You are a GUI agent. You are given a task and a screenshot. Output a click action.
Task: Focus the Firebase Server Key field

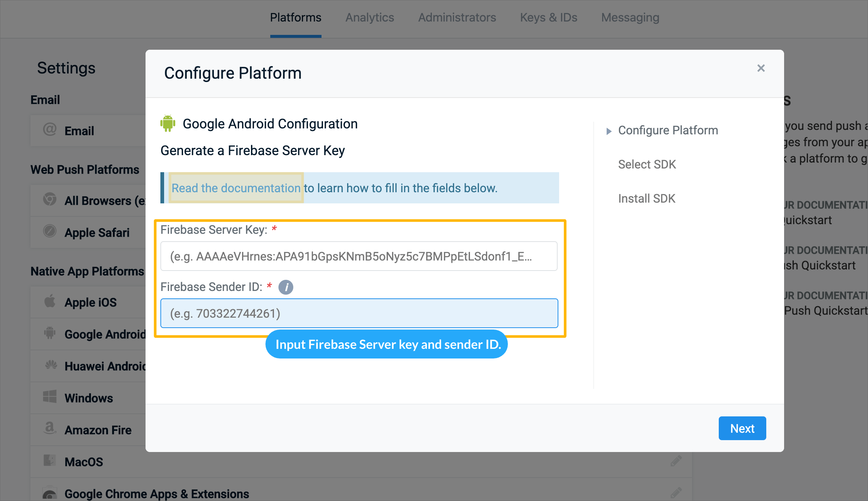359,256
